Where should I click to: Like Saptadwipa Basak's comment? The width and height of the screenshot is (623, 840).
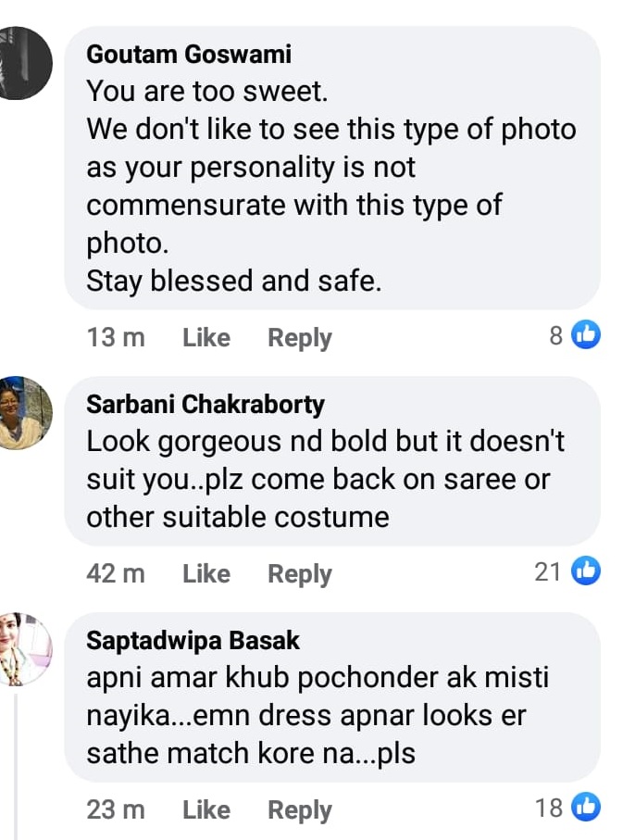(206, 810)
